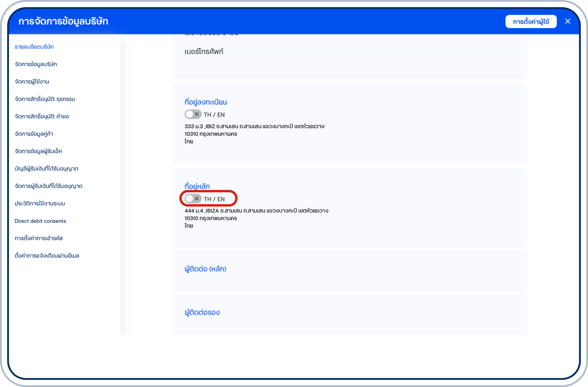588x387 pixels.
Task: Open จัดการข้อมูลผู้รับเช็ค menu item
Action: click(38, 151)
